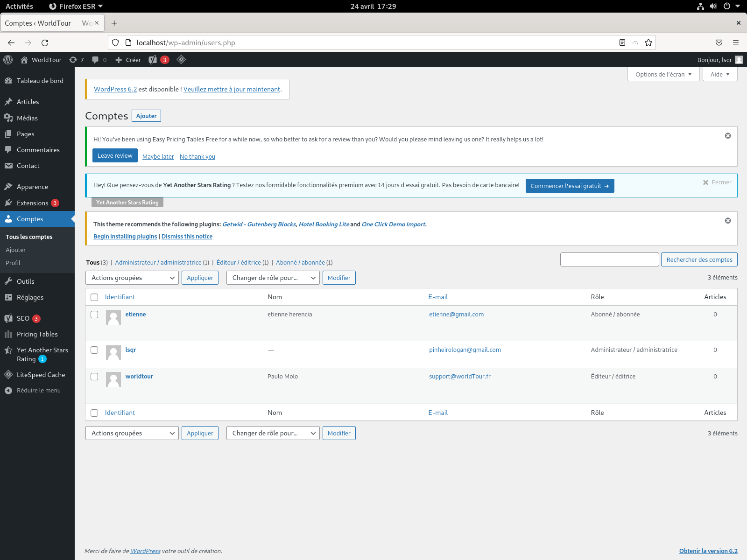This screenshot has height=560, width=747.
Task: Go to Réglages in the sidebar
Action: (30, 297)
